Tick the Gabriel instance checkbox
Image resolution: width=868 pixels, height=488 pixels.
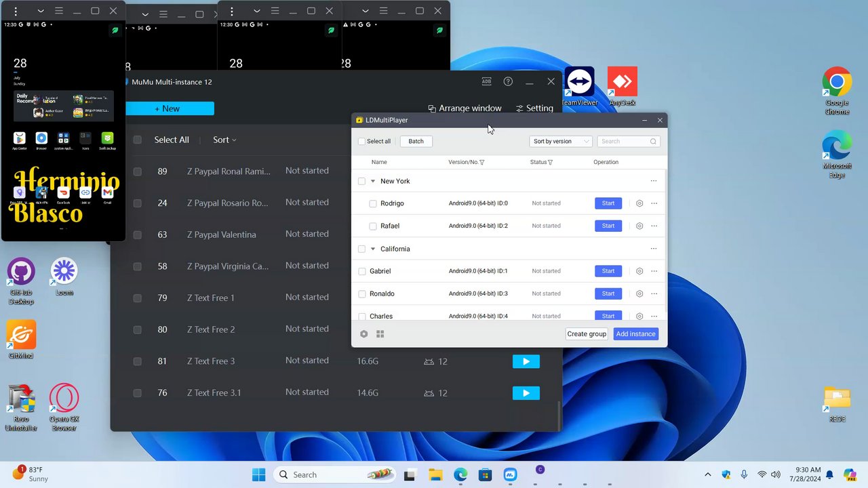[x=362, y=271]
